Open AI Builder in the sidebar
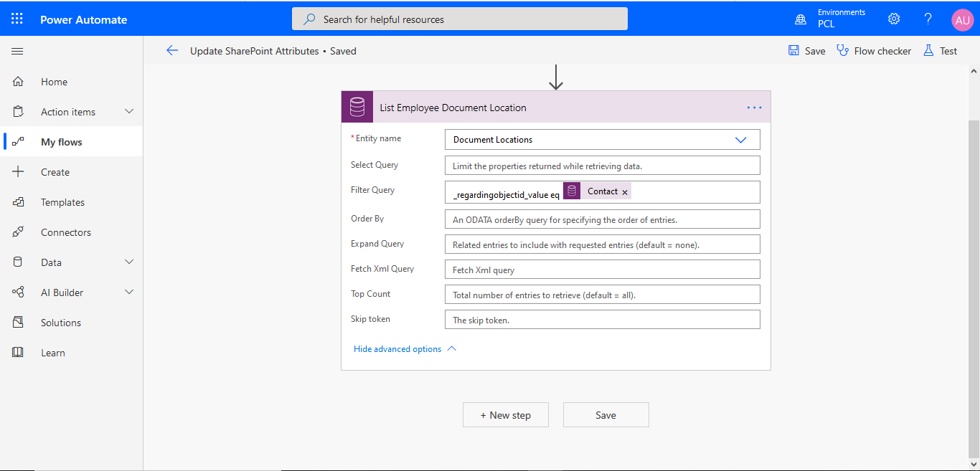 tap(72, 292)
